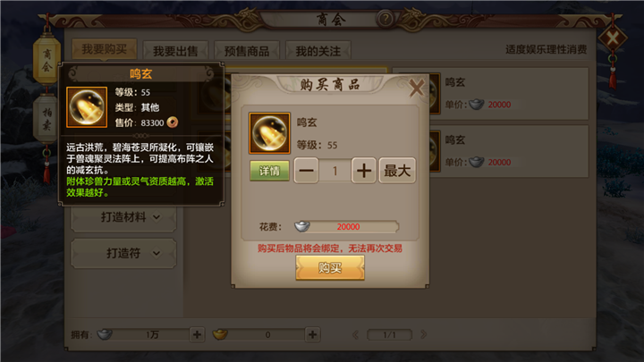Confirm with the 购买 button

pos(330,267)
